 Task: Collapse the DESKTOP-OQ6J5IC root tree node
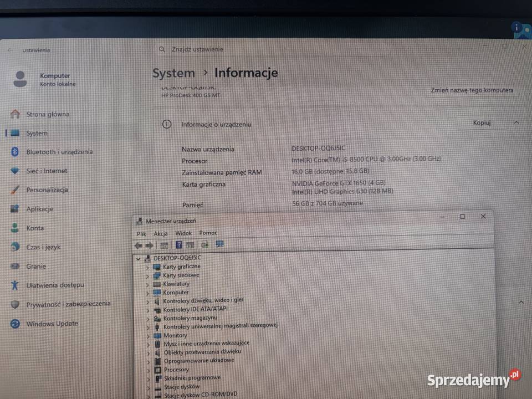[138, 259]
